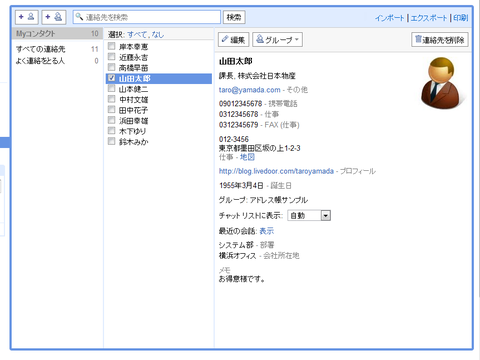Check the box for 高橋早苗
The image size is (480, 360).
point(111,67)
